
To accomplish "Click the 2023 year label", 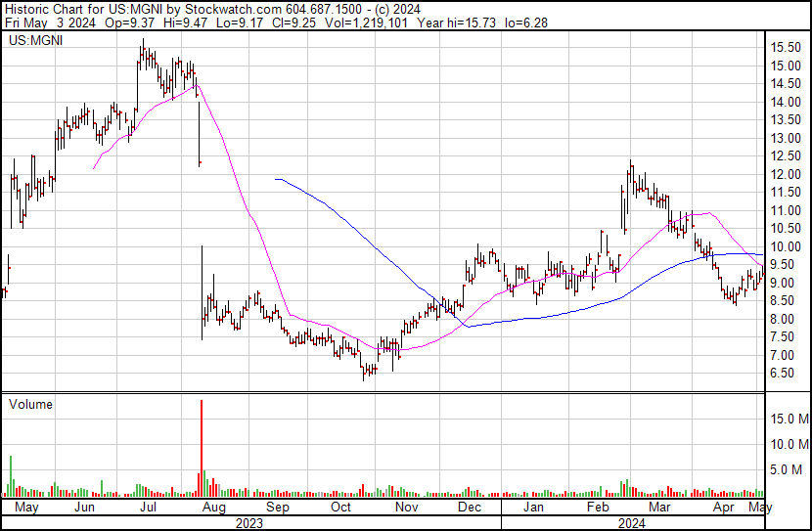I will click(x=249, y=522).
